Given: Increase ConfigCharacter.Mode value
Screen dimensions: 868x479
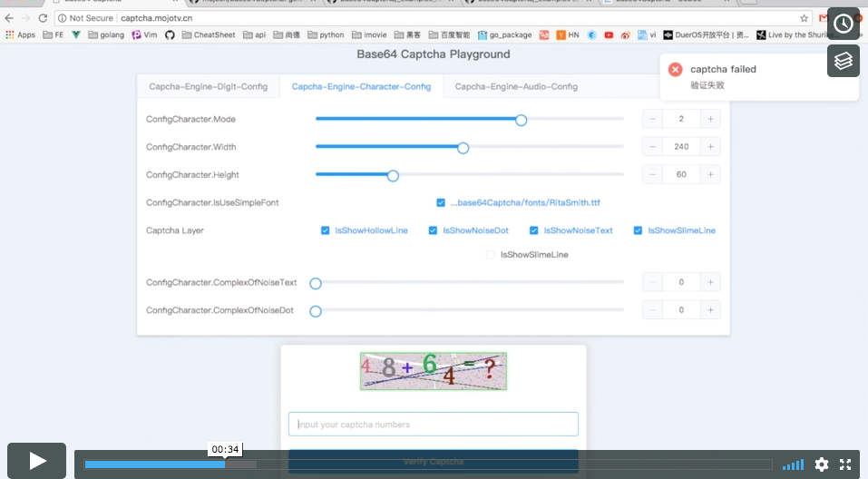Looking at the screenshot, I should tap(710, 119).
